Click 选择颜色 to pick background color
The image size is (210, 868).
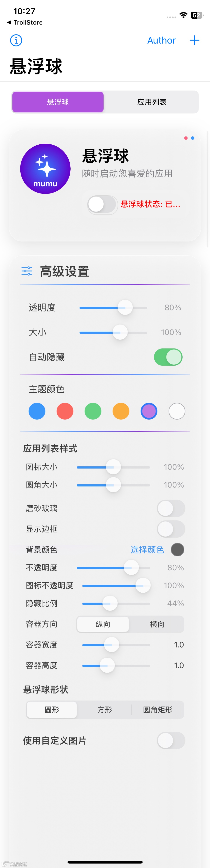(147, 550)
